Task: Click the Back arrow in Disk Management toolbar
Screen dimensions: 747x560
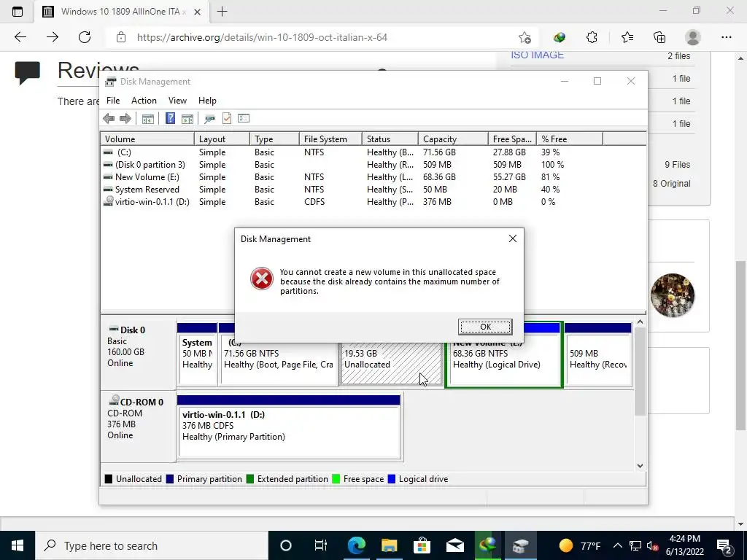Action: pyautogui.click(x=109, y=119)
